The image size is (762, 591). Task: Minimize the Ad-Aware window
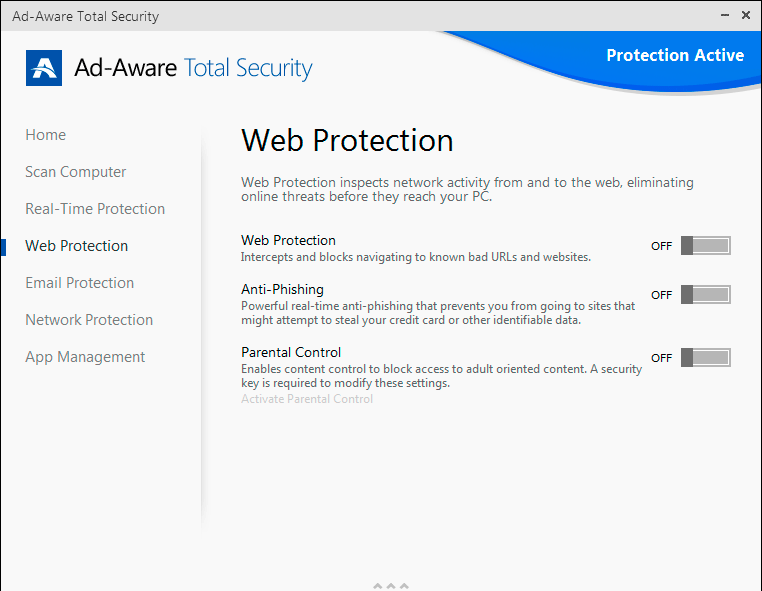pos(723,16)
